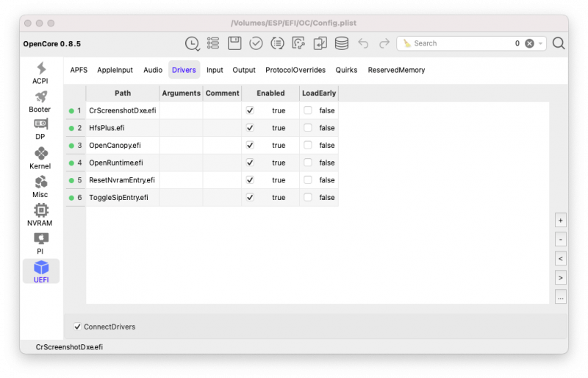Undo the last change
The width and height of the screenshot is (588, 378).
pos(362,43)
